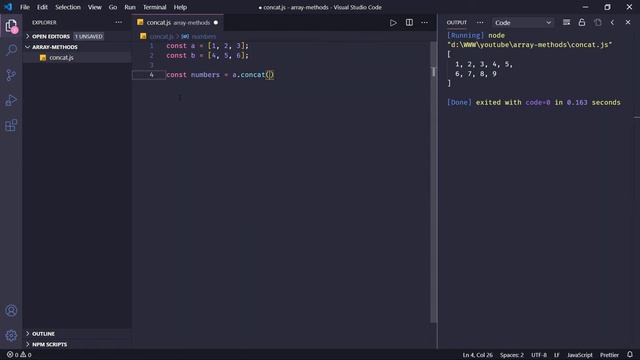The width and height of the screenshot is (640, 360).
Task: Open the Explorer view in activity bar
Action: [x=11, y=26]
